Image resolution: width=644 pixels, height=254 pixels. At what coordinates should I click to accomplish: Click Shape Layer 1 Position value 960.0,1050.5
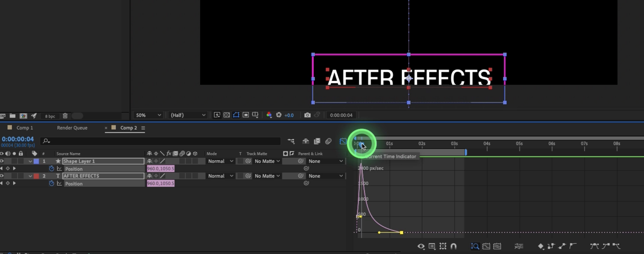[x=160, y=169]
